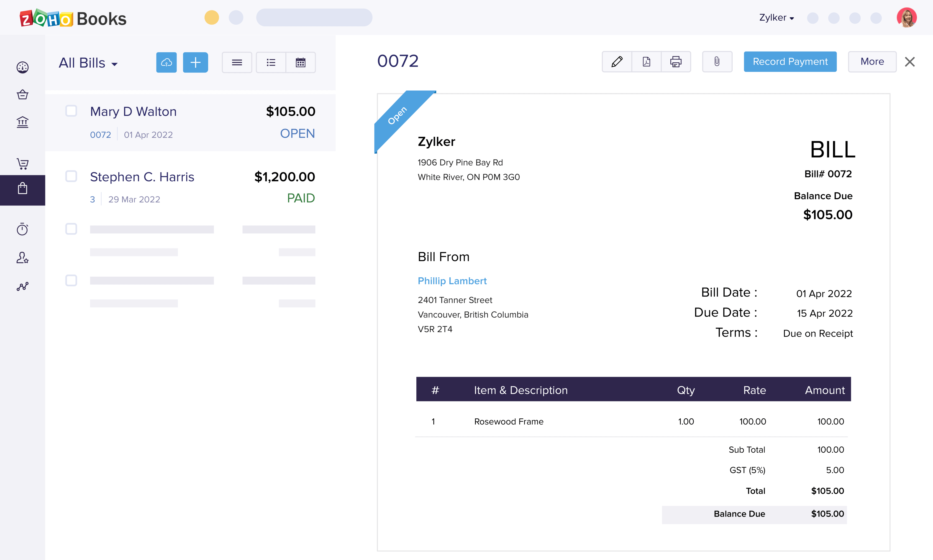The image size is (933, 560).
Task: Click the Bill# 0072 label
Action: click(x=828, y=174)
